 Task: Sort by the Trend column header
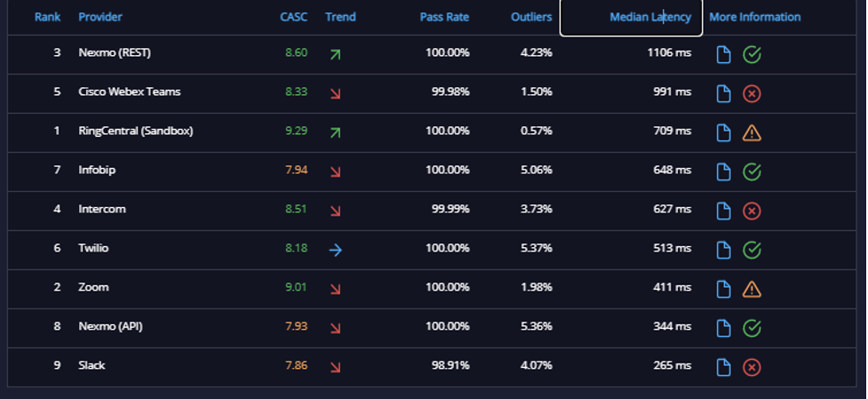click(x=340, y=17)
